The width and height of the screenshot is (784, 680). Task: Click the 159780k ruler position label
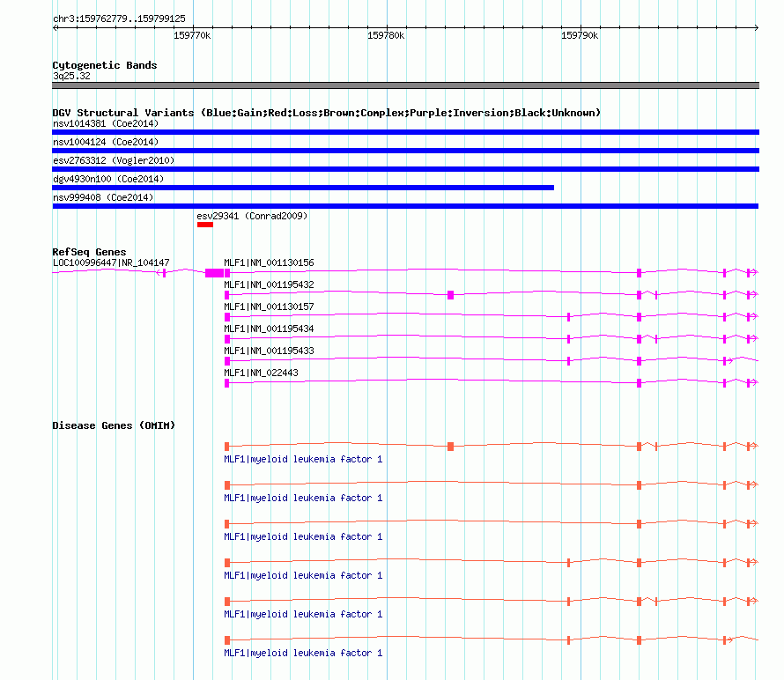(386, 35)
